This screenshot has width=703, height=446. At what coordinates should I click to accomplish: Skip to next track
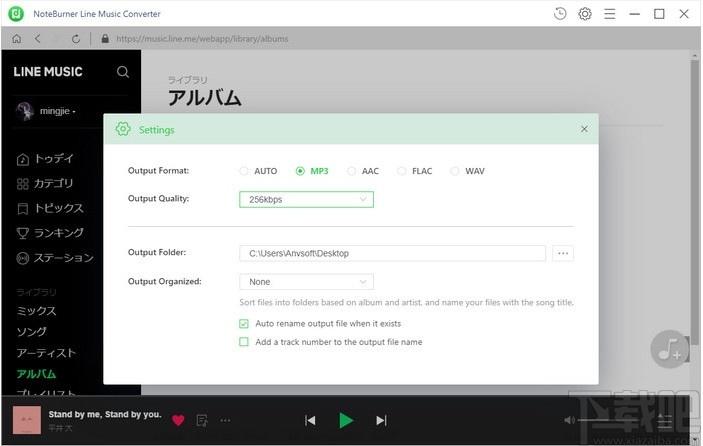(x=381, y=420)
